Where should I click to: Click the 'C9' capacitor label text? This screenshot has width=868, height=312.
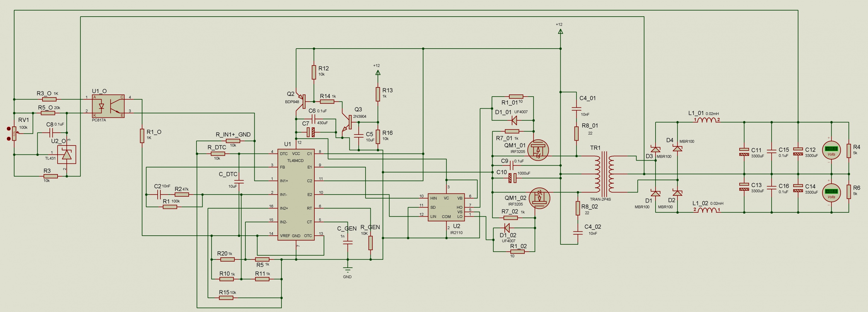tap(505, 161)
